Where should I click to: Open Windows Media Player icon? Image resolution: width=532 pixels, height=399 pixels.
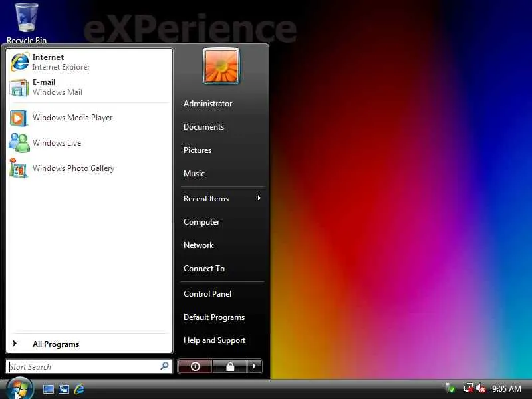(x=19, y=118)
